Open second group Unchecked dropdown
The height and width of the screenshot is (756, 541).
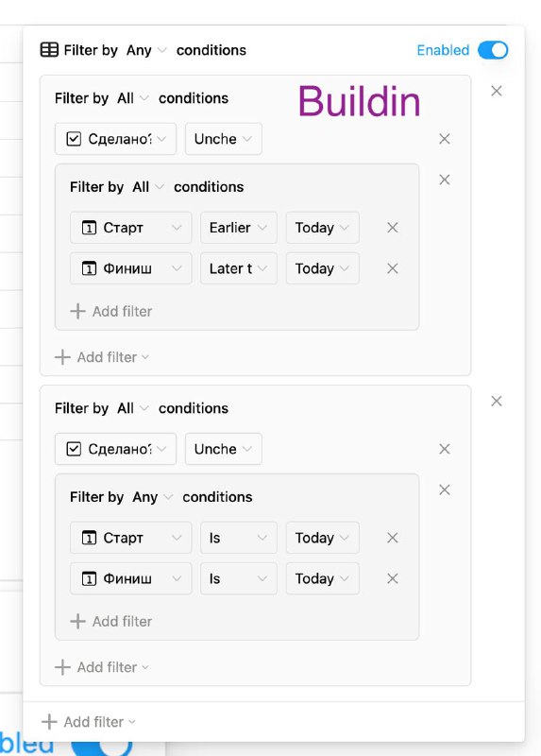[x=224, y=449]
